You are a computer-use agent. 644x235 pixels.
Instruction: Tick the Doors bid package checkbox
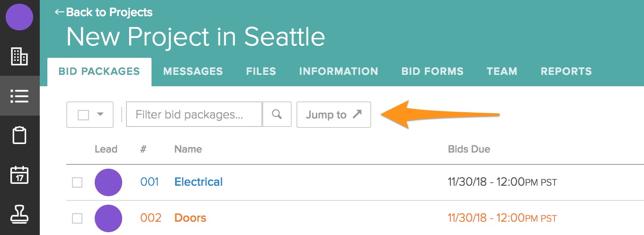coord(77,218)
